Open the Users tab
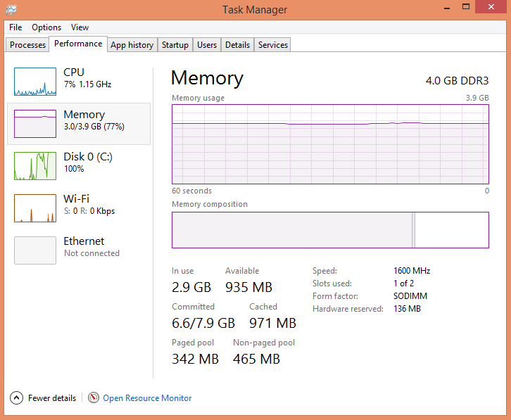Screen dimensions: 511x420 pyautogui.click(x=207, y=45)
